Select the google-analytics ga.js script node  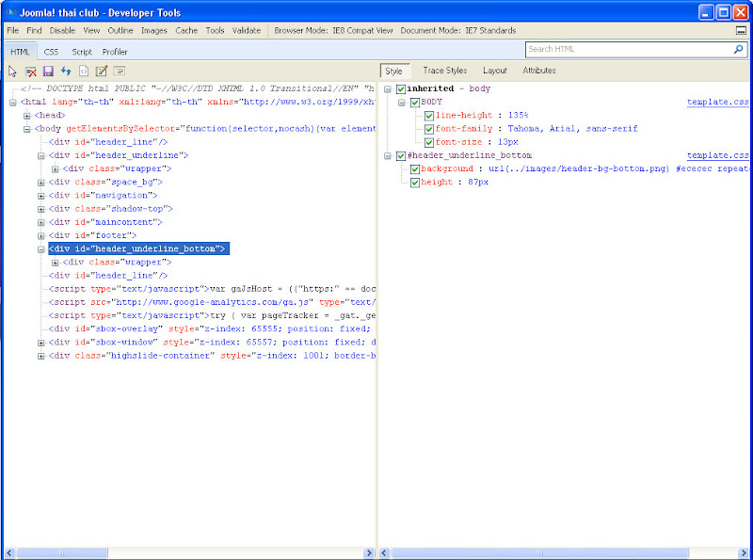click(x=212, y=302)
